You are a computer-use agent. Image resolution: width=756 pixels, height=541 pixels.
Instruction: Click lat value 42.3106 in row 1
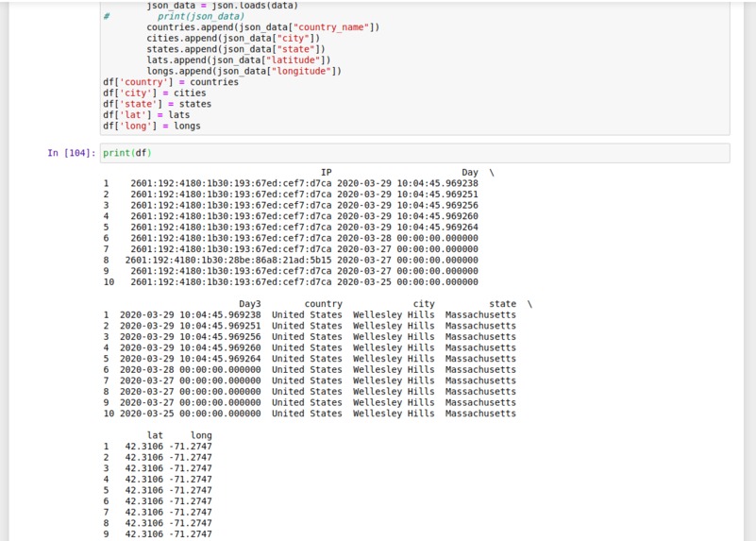coord(143,447)
